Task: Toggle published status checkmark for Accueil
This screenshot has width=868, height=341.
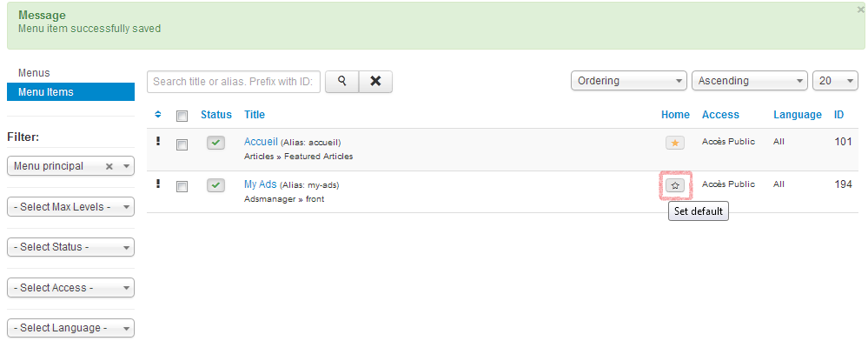Action: click(x=215, y=143)
